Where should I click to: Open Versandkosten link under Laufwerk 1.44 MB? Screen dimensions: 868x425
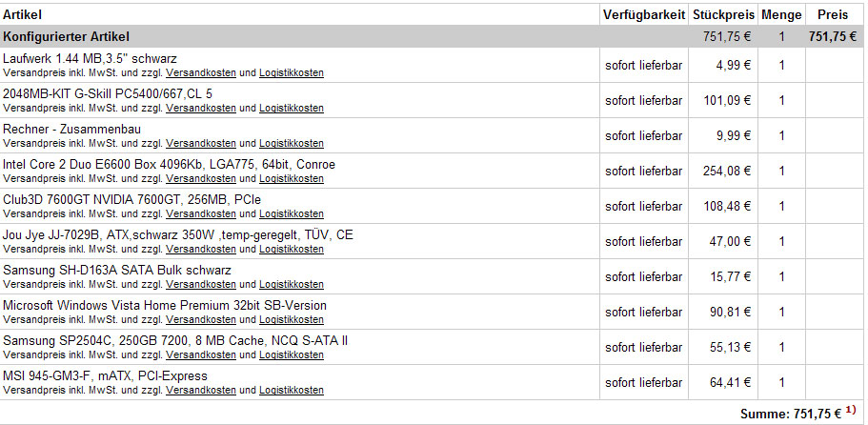pos(200,72)
